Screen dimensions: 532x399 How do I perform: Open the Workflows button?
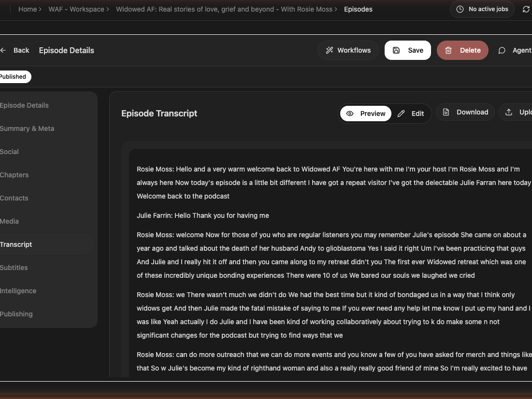point(348,50)
